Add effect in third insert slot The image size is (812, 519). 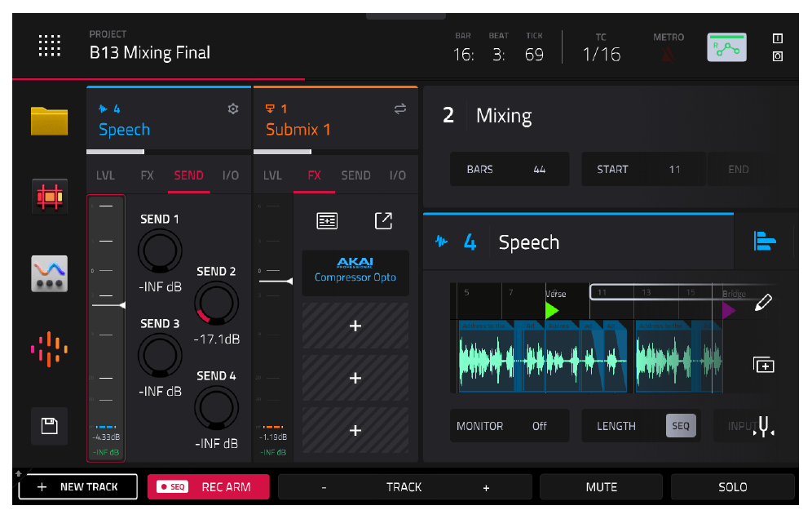click(x=355, y=378)
